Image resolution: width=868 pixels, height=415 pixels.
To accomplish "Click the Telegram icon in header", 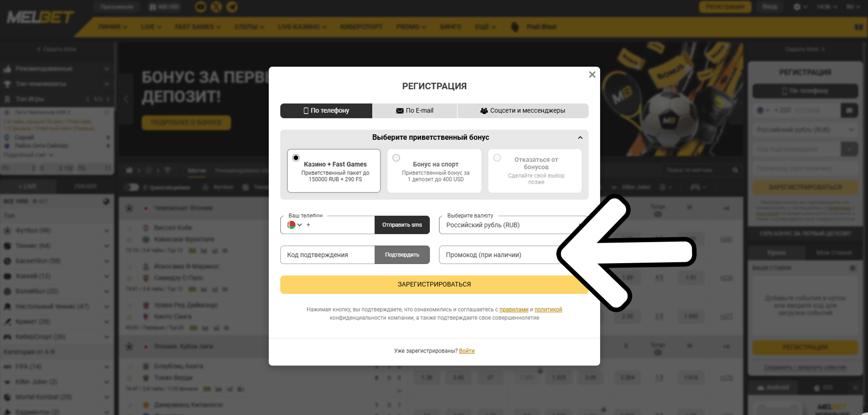I will click(x=232, y=7).
